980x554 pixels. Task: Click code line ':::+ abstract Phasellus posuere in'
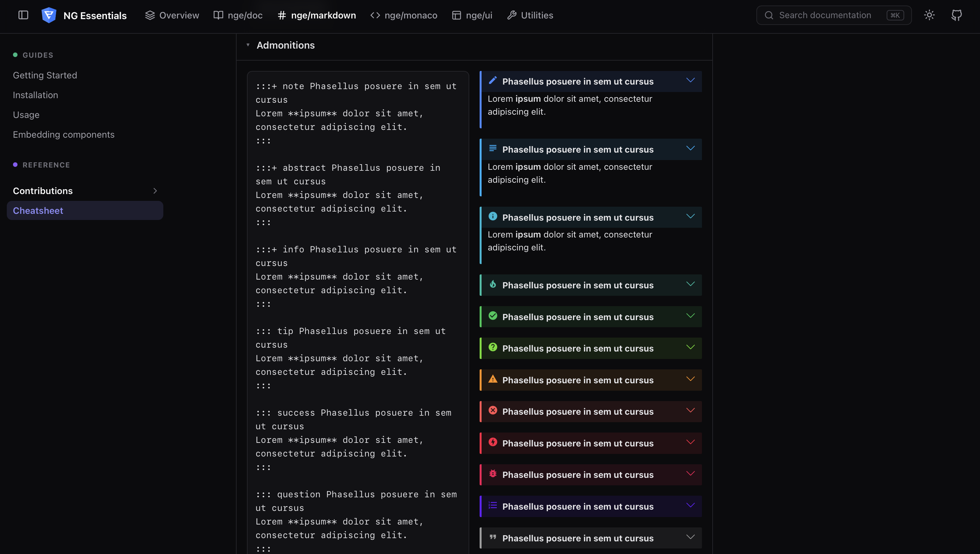[348, 168]
